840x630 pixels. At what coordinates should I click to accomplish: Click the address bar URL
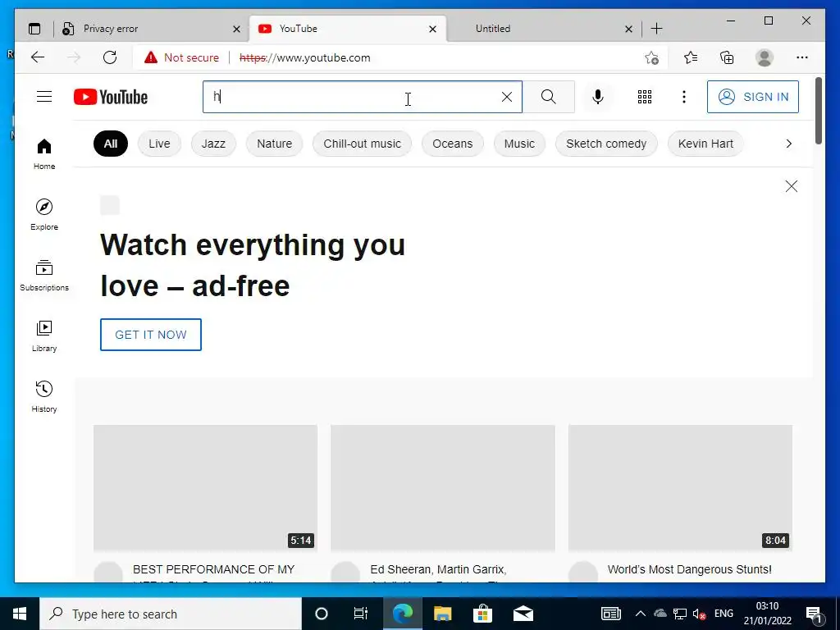[305, 57]
